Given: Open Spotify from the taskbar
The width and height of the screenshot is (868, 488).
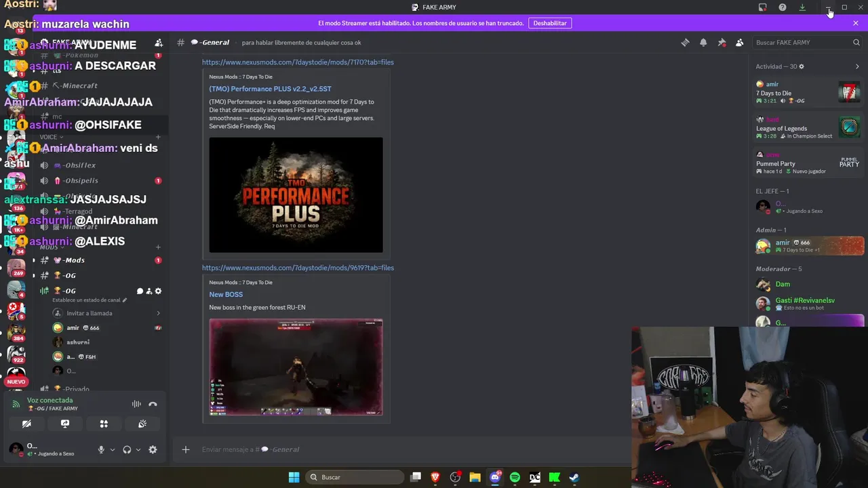Looking at the screenshot, I should [515, 477].
